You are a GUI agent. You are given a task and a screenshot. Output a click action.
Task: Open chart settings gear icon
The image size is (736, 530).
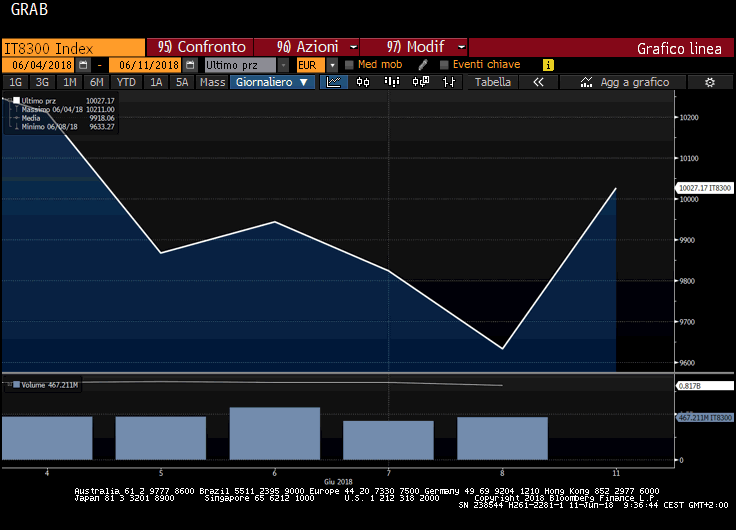pyautogui.click(x=710, y=82)
